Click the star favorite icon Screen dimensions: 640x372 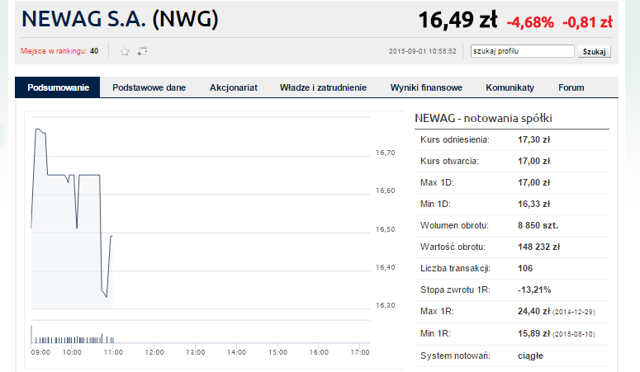pyautogui.click(x=125, y=51)
